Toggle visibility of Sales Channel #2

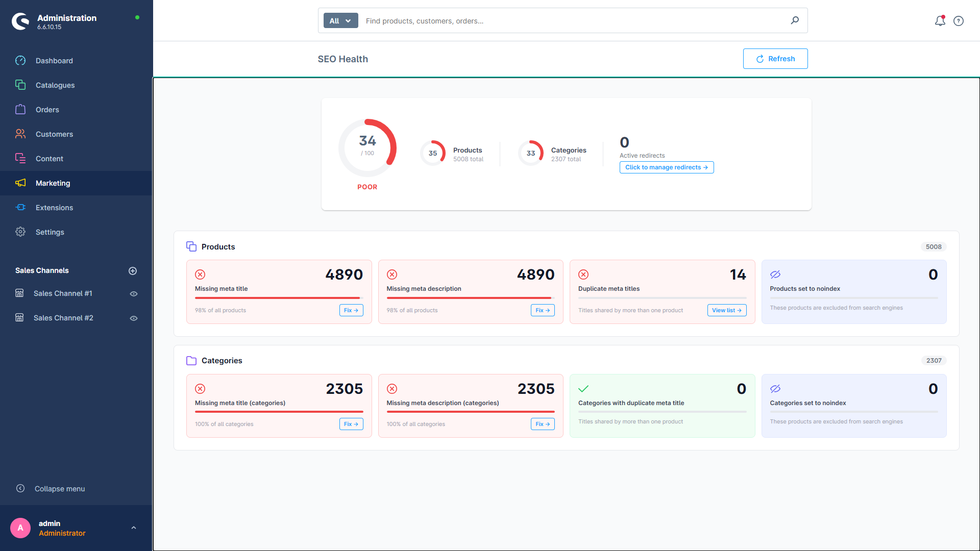point(133,318)
